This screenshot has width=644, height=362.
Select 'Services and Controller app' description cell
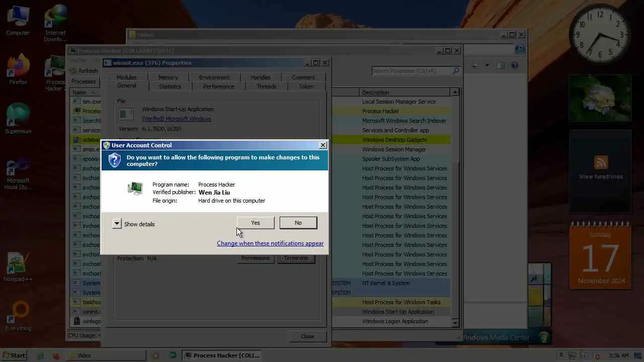[395, 130]
